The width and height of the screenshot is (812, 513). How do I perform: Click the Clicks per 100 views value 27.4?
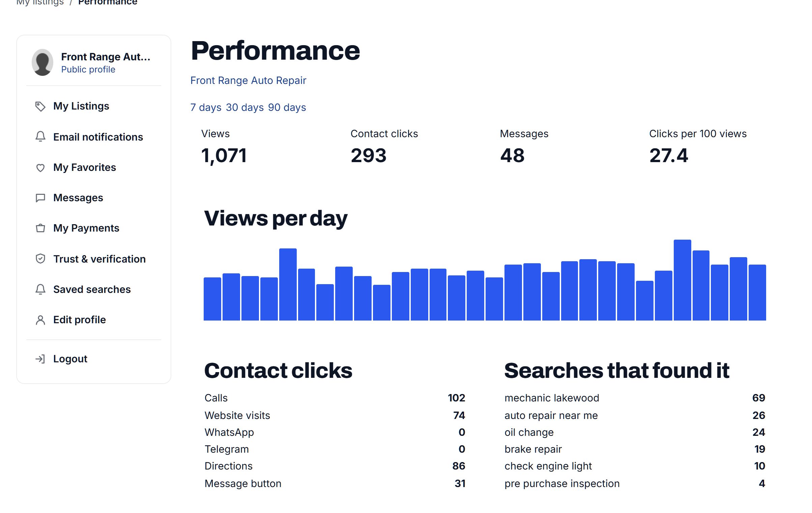(x=669, y=156)
